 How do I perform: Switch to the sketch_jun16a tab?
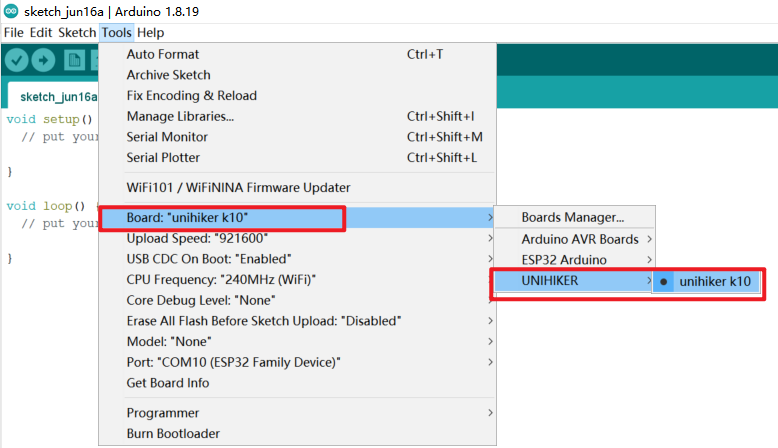[x=54, y=96]
